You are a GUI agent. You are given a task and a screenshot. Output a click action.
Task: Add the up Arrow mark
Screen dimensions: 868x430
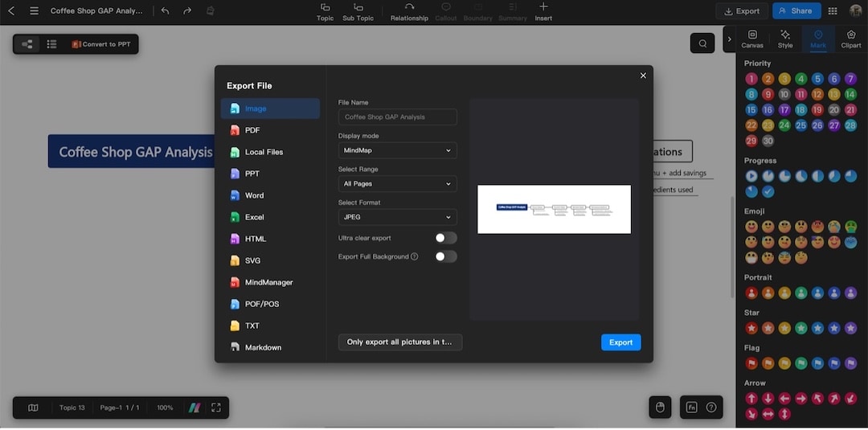(751, 399)
